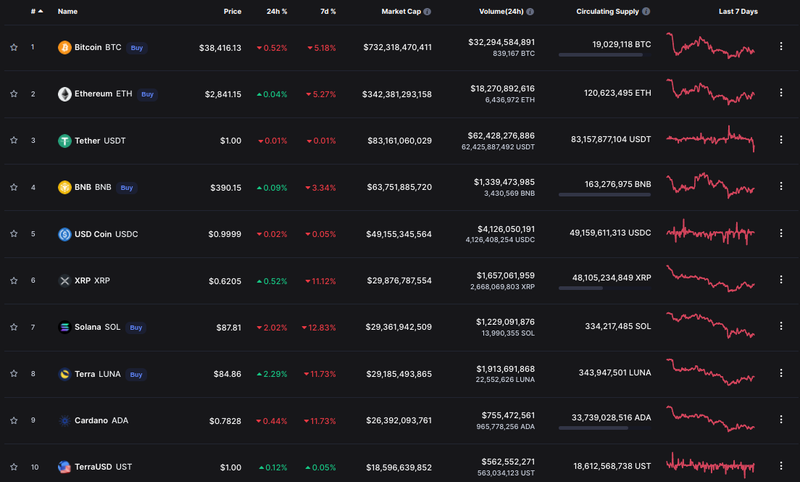Click the Cardano logo icon
This screenshot has width=800, height=482.
tap(65, 420)
